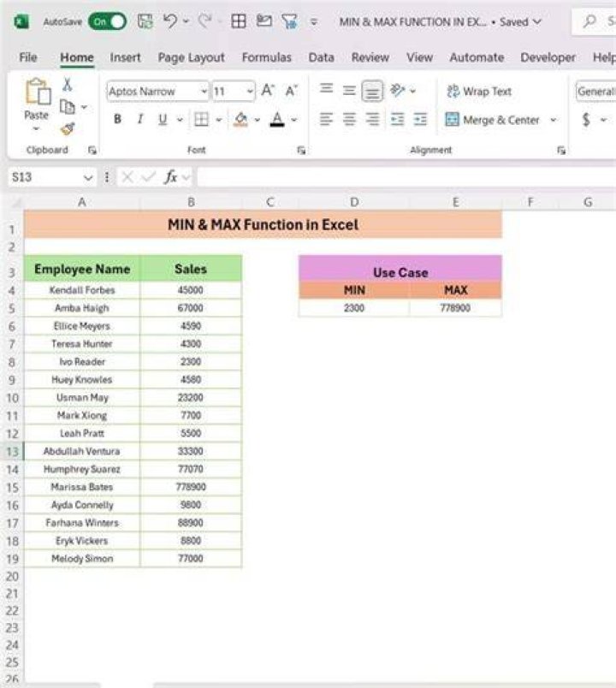Image resolution: width=616 pixels, height=688 pixels.
Task: Open the Data tab
Action: (x=321, y=57)
